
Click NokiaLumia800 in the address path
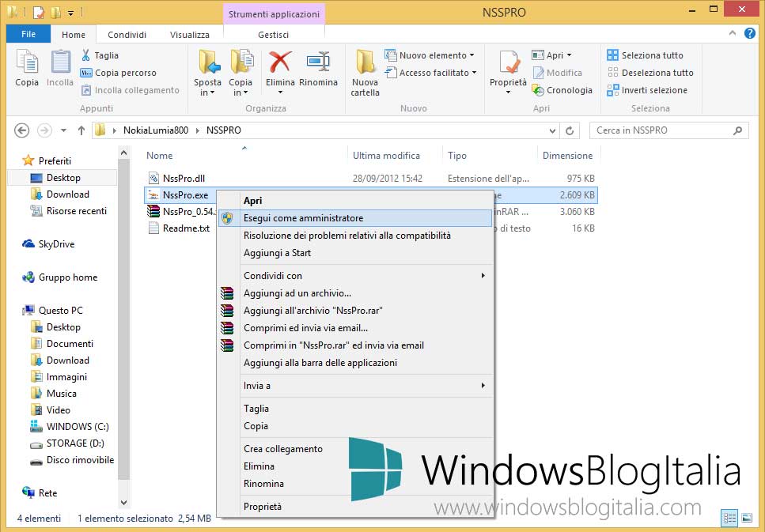(156, 130)
